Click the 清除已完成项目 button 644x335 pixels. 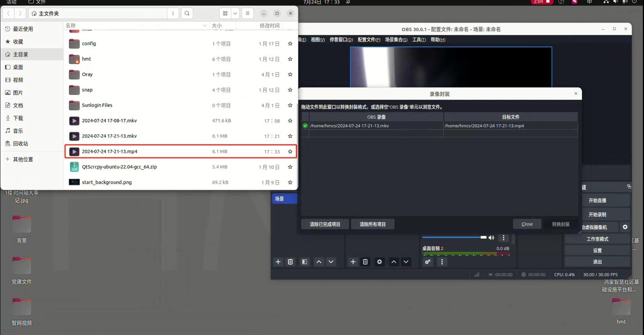coord(325,224)
